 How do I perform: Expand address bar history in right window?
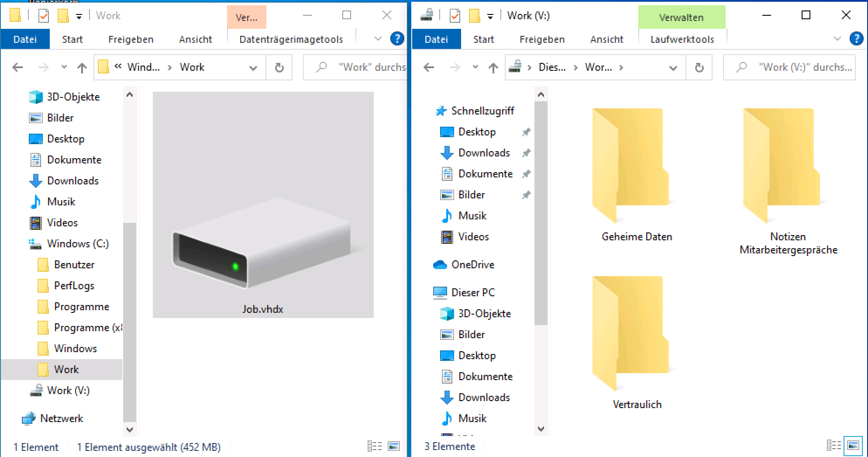(673, 68)
